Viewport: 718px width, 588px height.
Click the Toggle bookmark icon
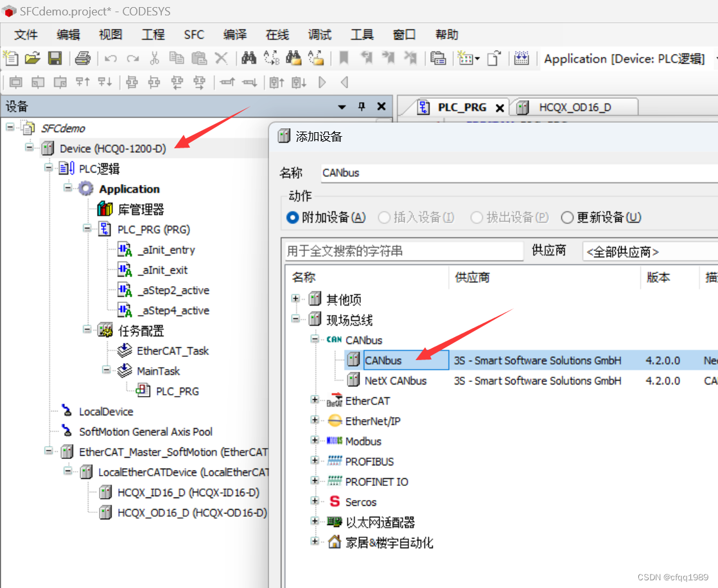(344, 58)
